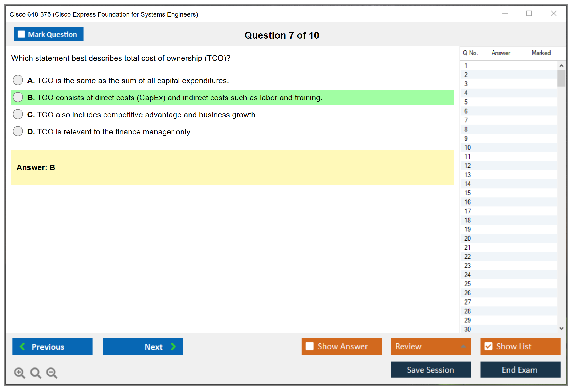
Task: Click the Save Session button
Action: pos(431,370)
